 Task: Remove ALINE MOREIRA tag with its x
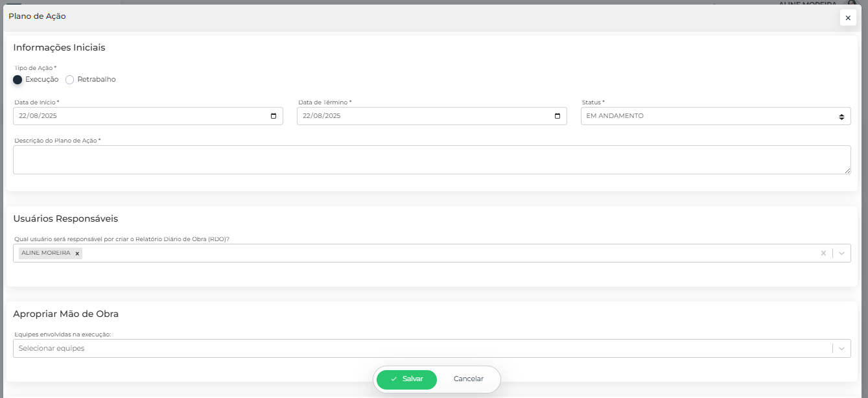click(77, 253)
